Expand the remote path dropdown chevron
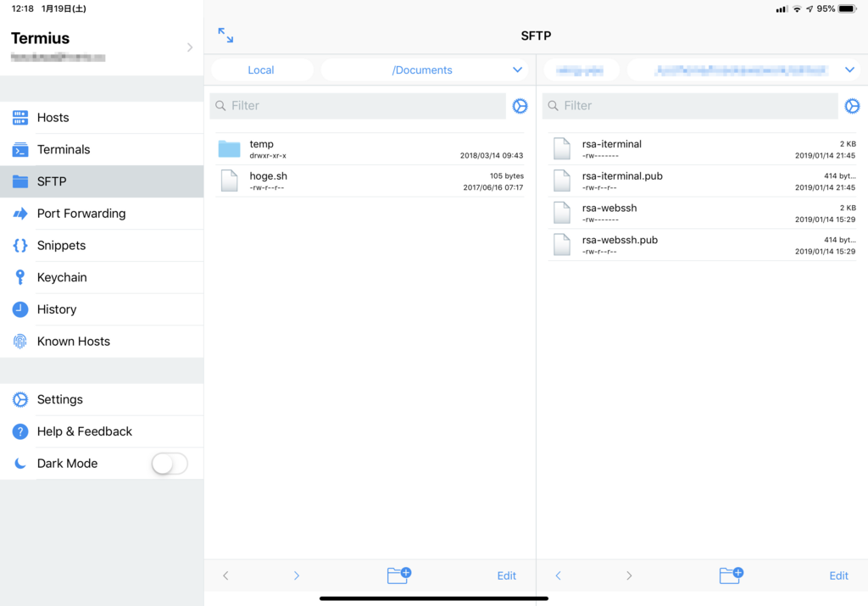The width and height of the screenshot is (868, 606). (849, 69)
